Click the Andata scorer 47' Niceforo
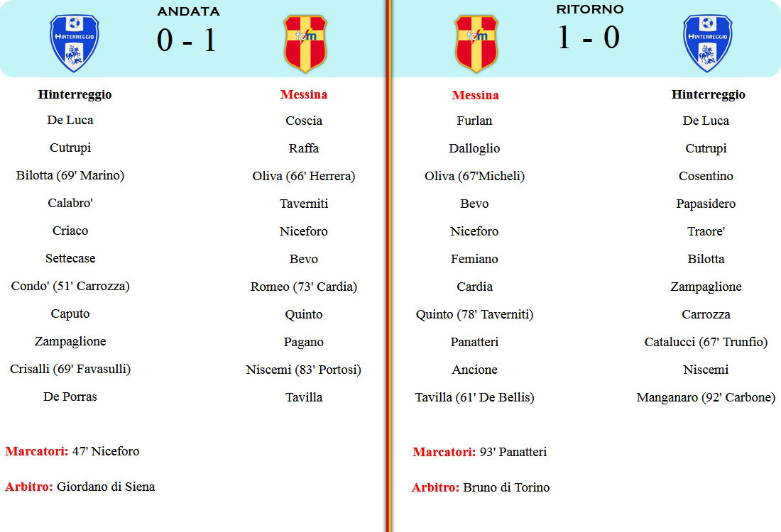 [x=106, y=451]
